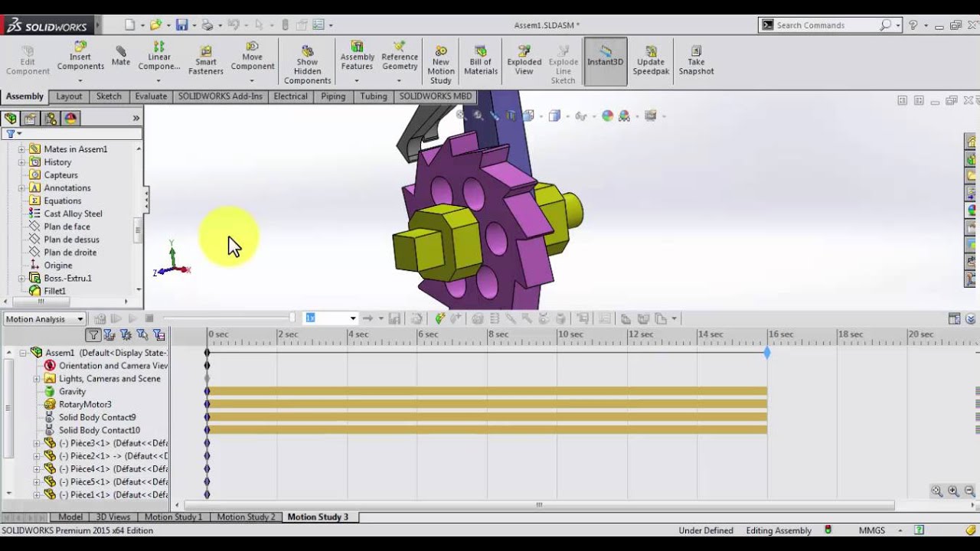The image size is (980, 551).
Task: Click the Smart Fasteners tool
Action: (206, 61)
